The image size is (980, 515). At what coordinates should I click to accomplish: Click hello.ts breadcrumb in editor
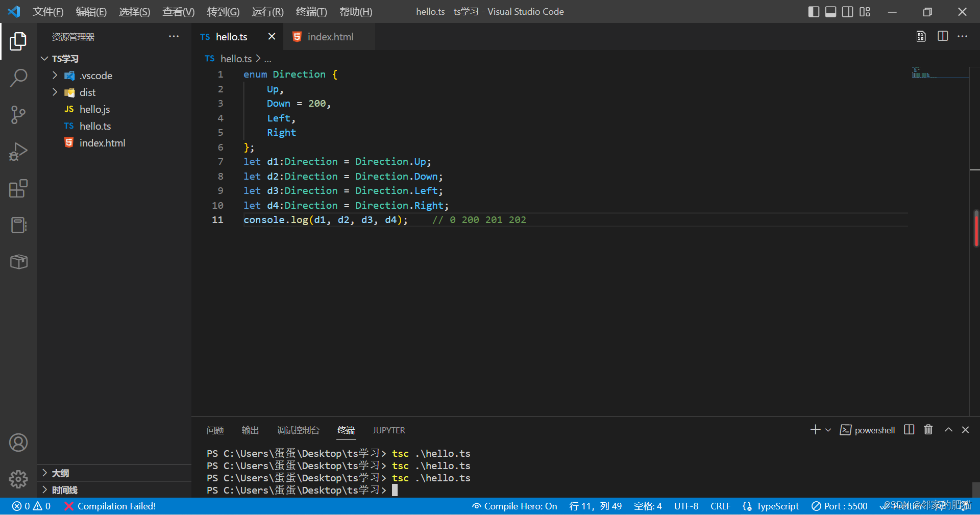coord(236,59)
